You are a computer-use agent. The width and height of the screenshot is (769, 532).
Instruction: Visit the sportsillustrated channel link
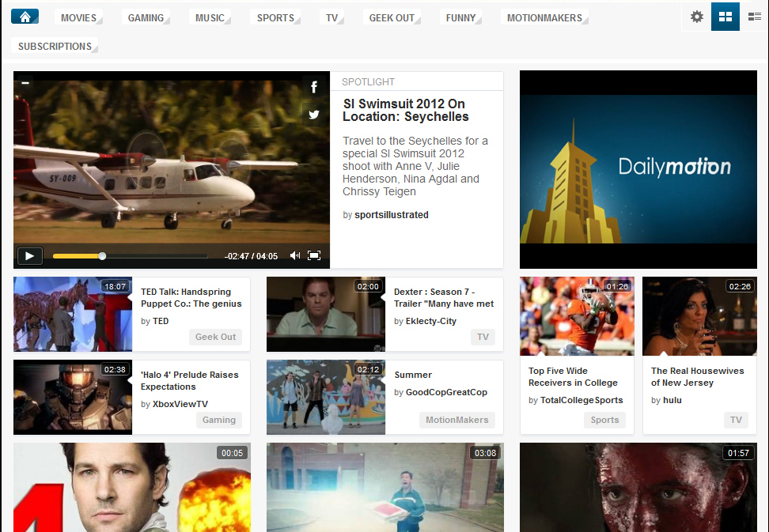(391, 215)
